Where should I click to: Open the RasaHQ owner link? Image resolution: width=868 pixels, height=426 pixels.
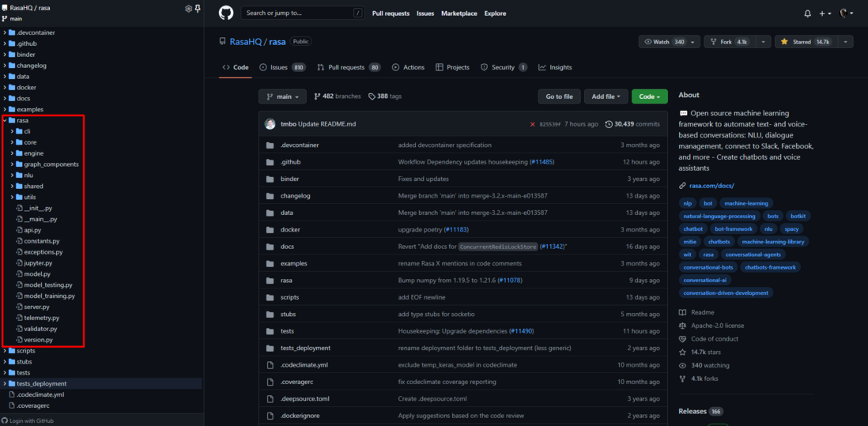click(x=245, y=41)
